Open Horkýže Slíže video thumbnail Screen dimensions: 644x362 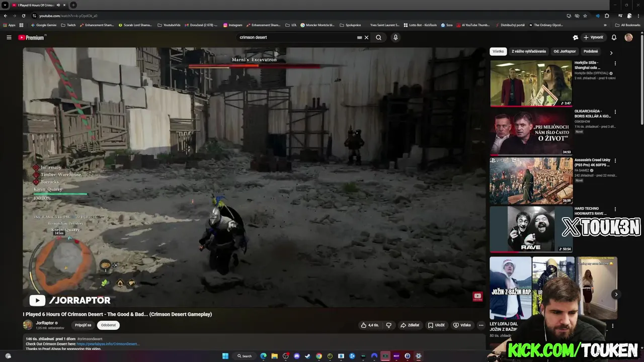click(x=531, y=83)
